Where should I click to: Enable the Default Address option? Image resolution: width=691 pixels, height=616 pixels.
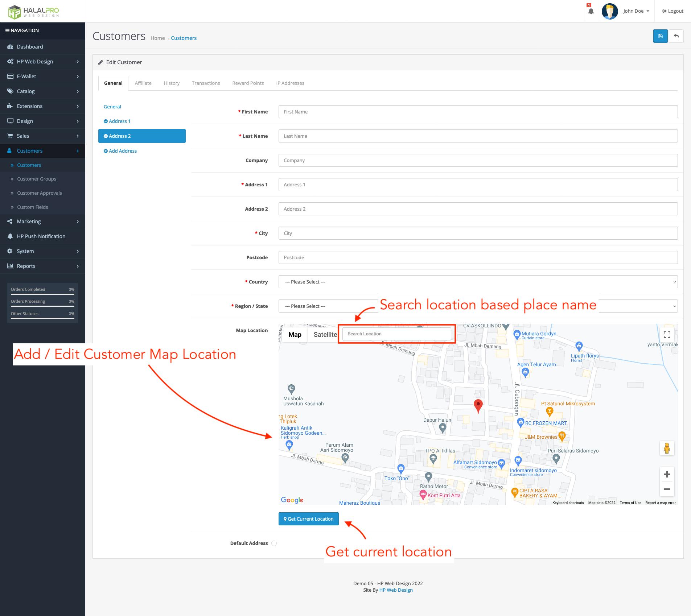click(x=274, y=543)
